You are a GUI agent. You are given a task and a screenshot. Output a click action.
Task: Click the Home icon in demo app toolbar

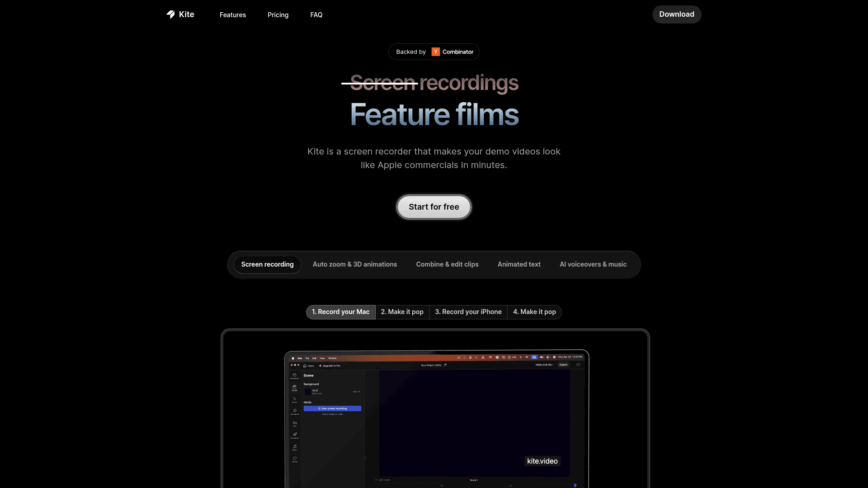[308, 366]
